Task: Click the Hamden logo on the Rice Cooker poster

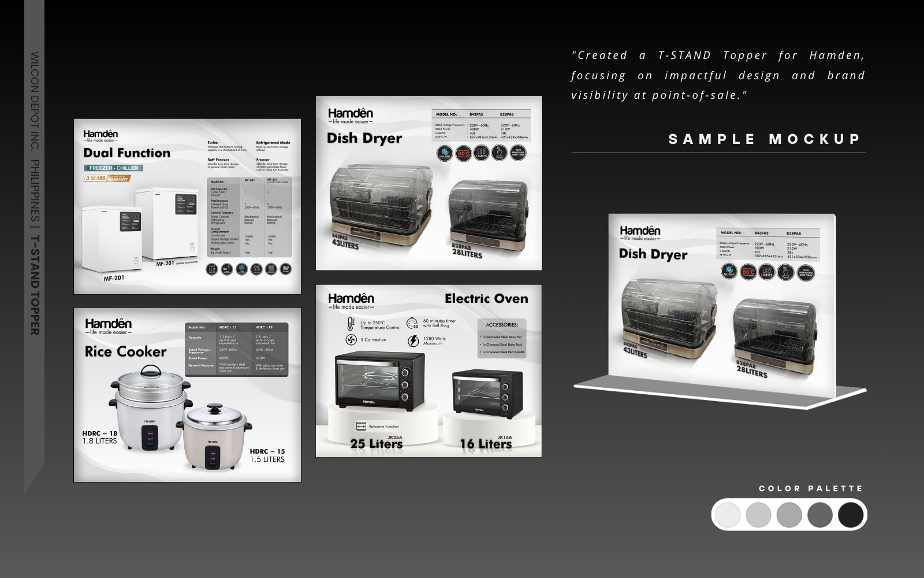Action: [x=108, y=326]
